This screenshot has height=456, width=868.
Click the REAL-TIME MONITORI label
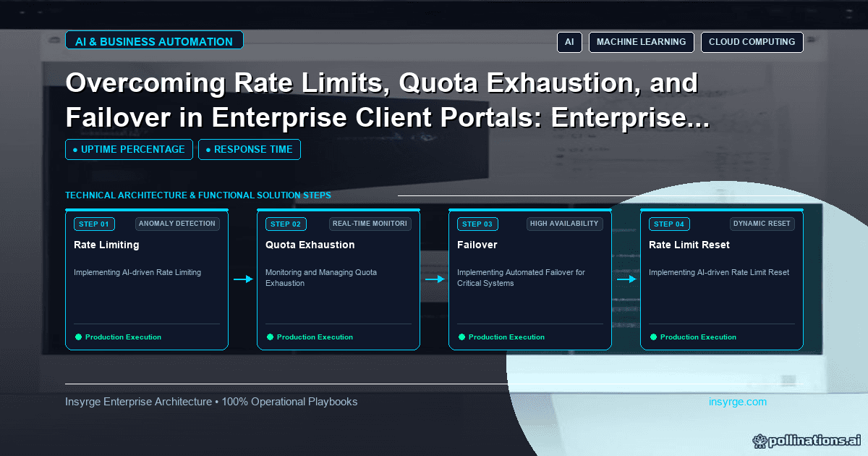pyautogui.click(x=370, y=224)
